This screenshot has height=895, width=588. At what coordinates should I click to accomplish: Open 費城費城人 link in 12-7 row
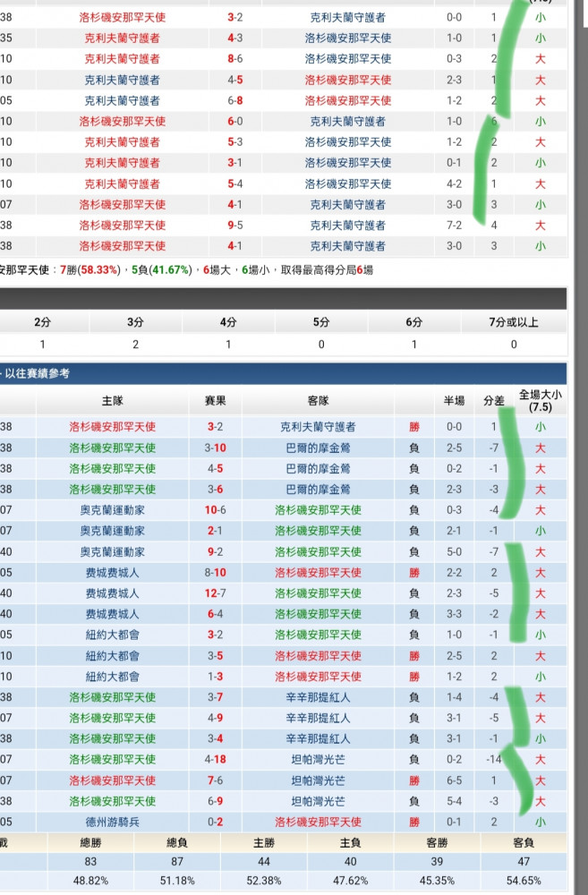click(113, 593)
